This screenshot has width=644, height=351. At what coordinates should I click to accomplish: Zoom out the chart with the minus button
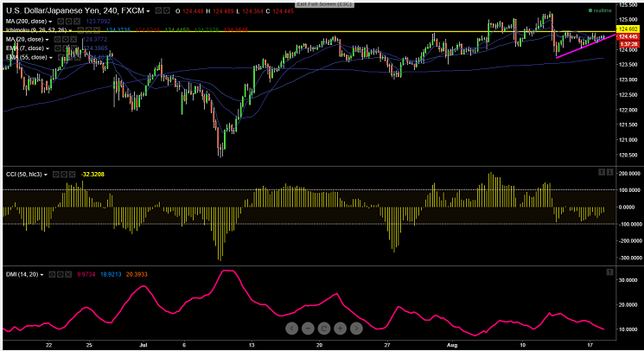[307, 329]
